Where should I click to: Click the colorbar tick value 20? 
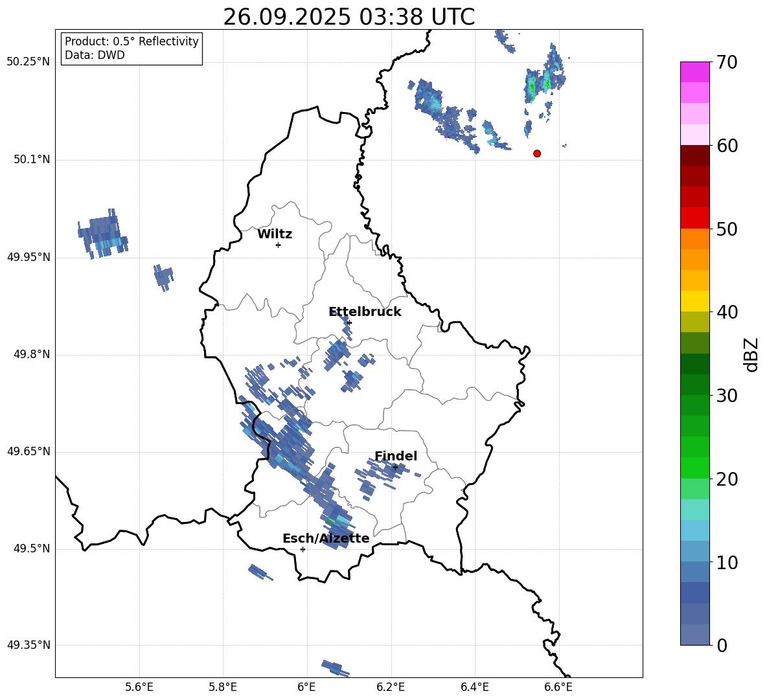[727, 479]
